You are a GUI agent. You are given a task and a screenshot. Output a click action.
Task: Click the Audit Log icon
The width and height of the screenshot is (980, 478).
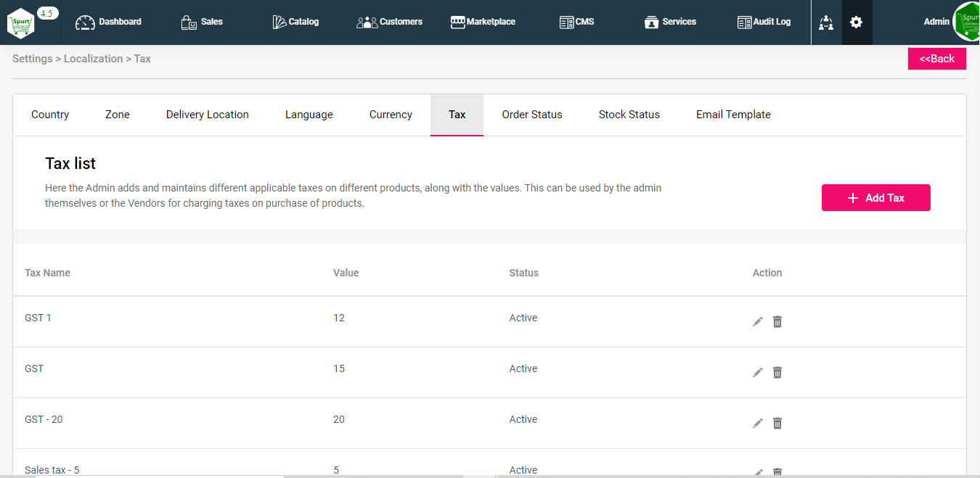[x=744, y=22]
